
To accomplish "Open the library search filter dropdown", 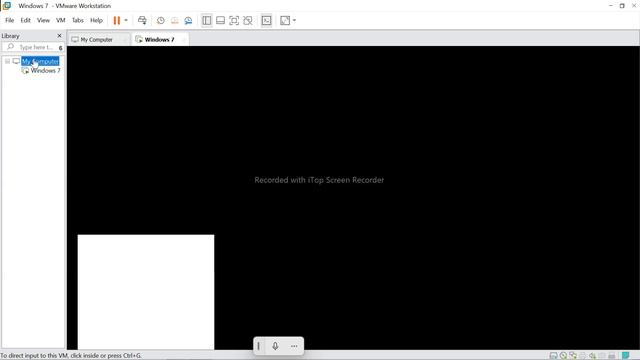I will (x=60, y=48).
